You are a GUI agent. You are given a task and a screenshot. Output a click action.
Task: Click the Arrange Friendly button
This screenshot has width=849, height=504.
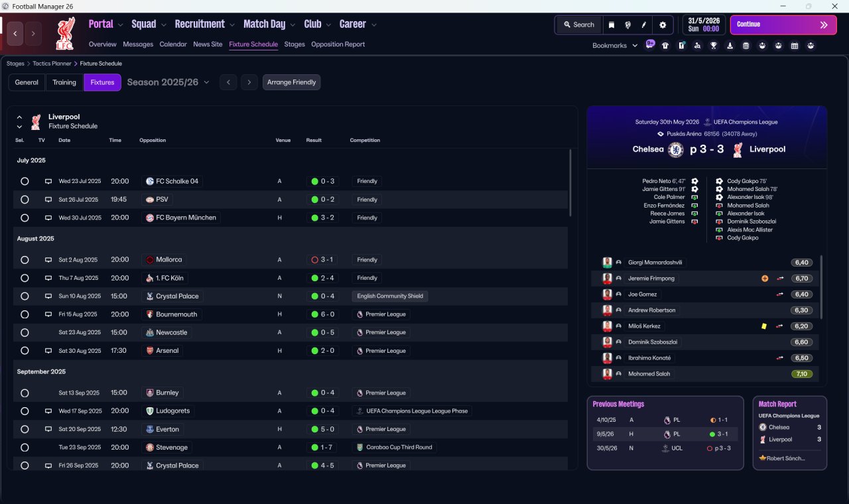point(292,82)
